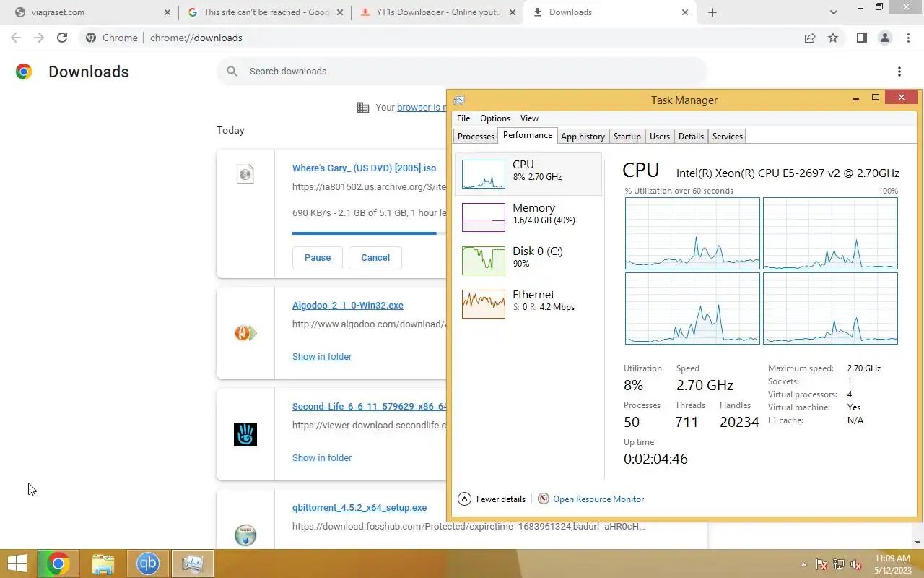Open new tab with plus button

tap(712, 12)
